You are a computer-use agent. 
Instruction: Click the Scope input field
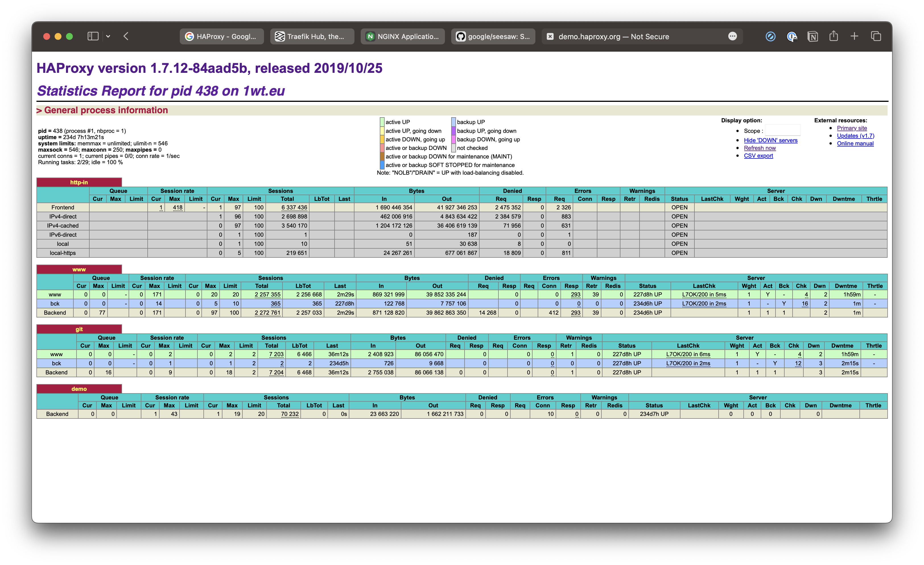tap(783, 131)
